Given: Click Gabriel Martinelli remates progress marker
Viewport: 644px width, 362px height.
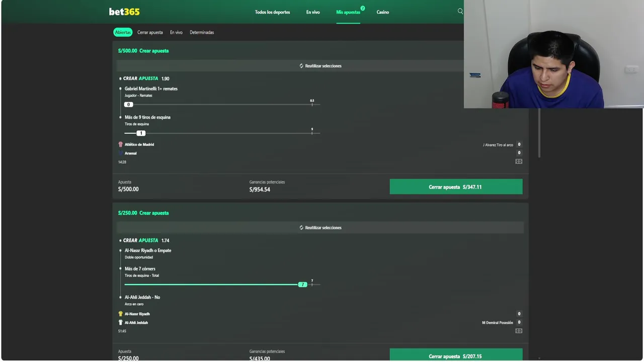Looking at the screenshot, I should (128, 105).
